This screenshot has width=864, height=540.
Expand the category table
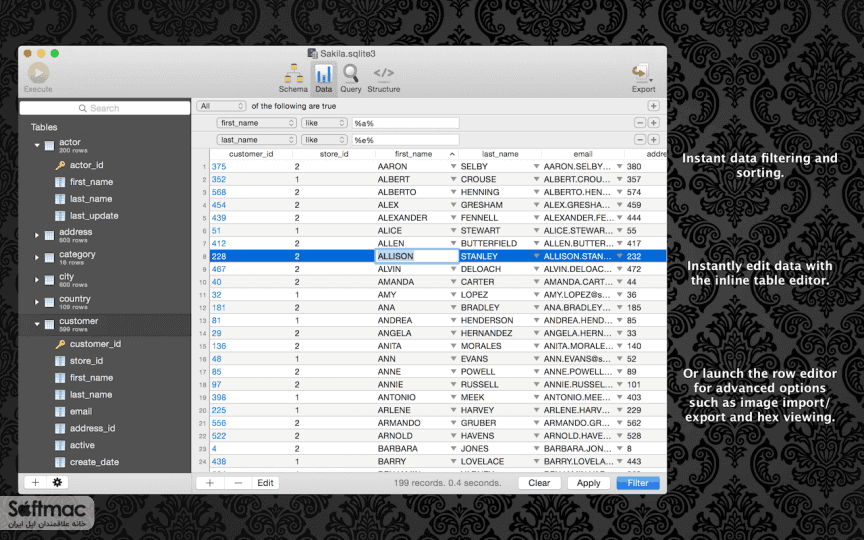37,257
